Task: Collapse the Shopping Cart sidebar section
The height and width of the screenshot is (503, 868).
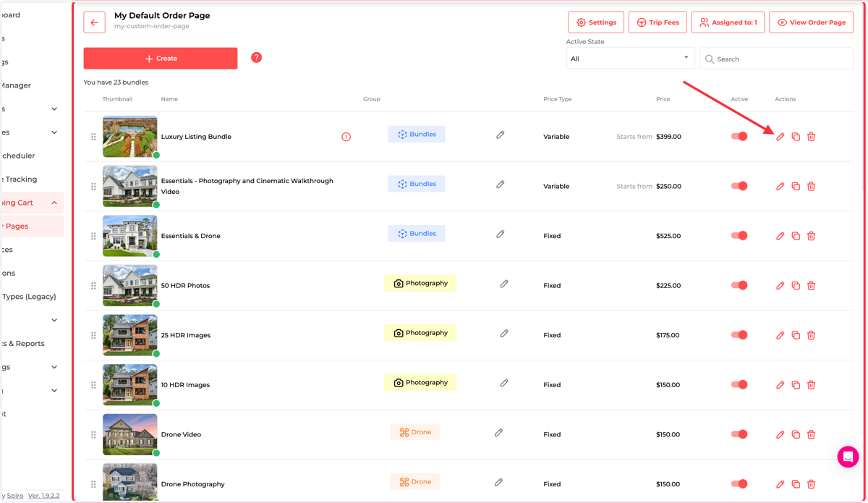Action: 54,203
